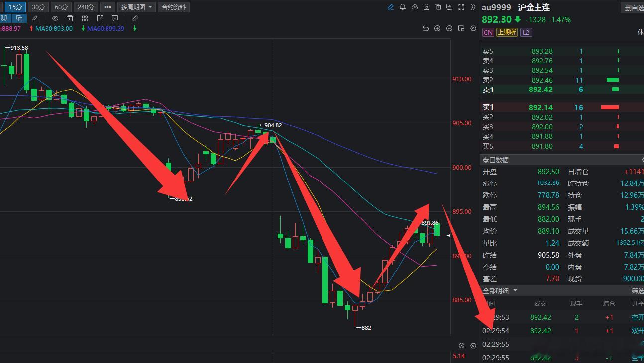Switch to the 60分 timeframe
Viewport: 644px width, 363px height.
pyautogui.click(x=61, y=7)
